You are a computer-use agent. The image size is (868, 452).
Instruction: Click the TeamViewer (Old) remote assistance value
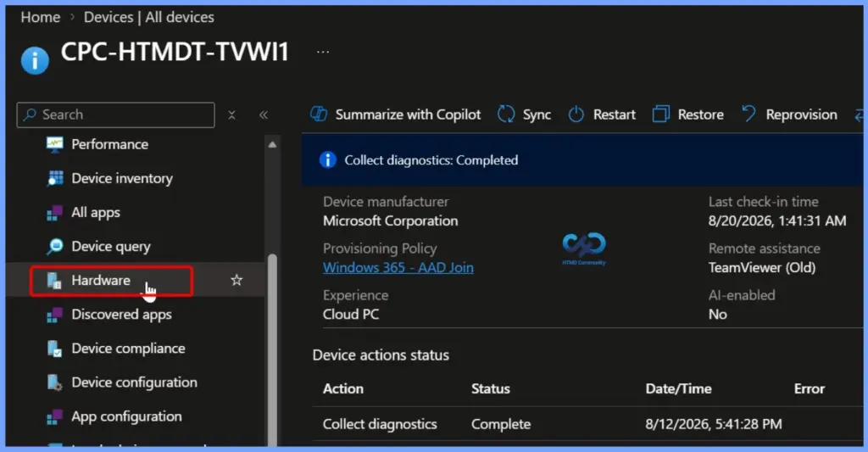[x=762, y=267]
